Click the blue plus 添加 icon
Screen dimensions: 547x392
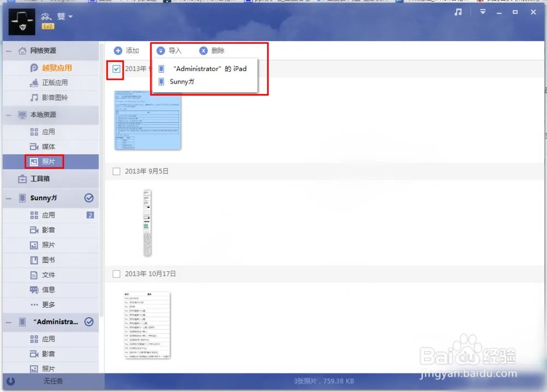[118, 51]
